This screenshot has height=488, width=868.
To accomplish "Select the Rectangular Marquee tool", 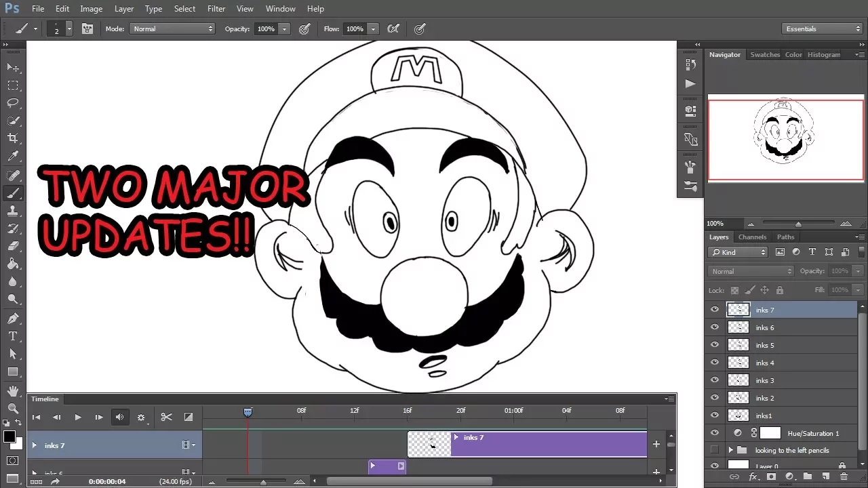I will coord(13,85).
